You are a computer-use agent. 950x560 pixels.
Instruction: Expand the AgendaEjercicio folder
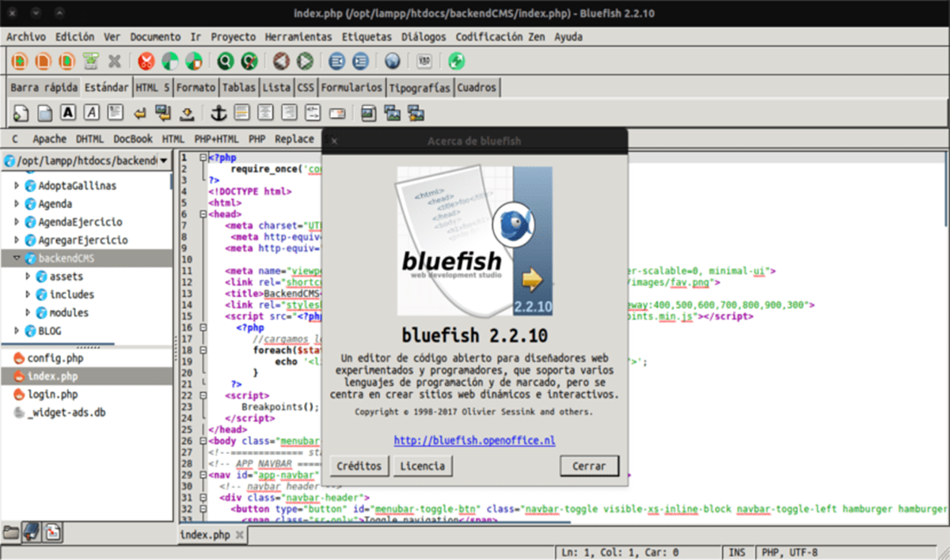(17, 222)
